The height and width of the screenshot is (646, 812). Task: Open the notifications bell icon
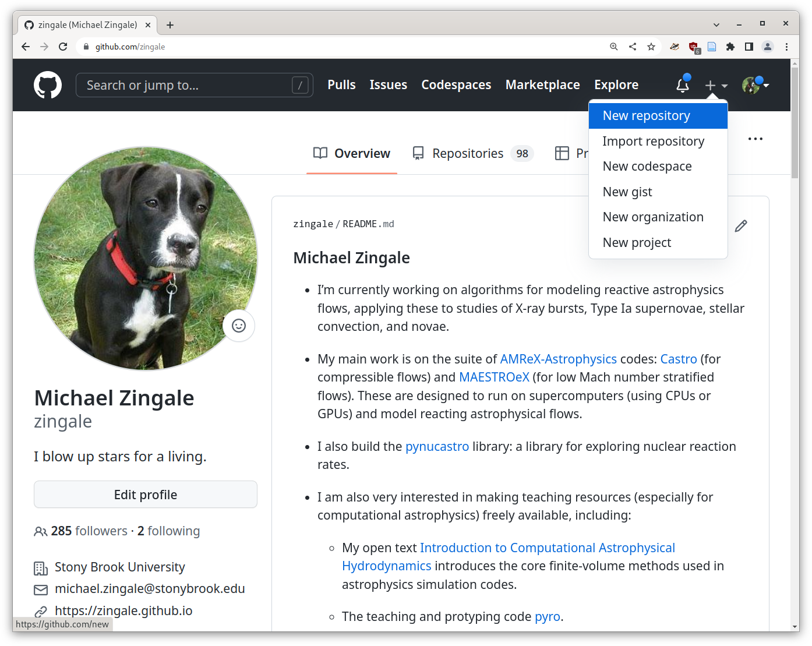(x=683, y=85)
